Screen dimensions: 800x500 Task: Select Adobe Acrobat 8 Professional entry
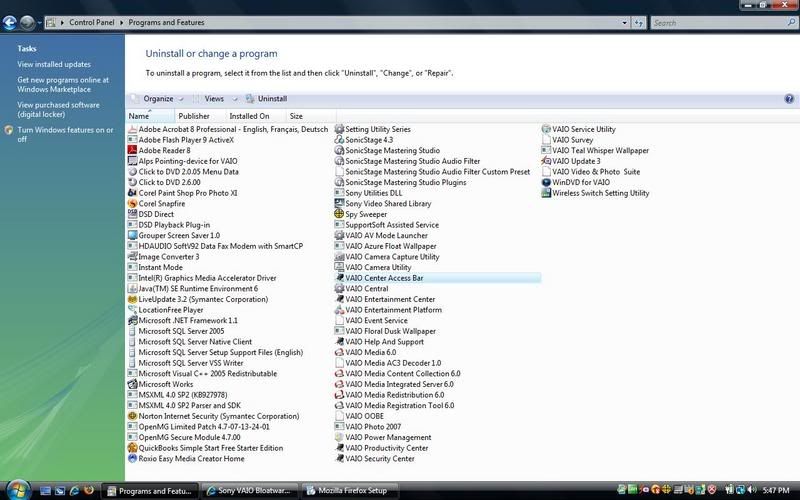point(228,129)
